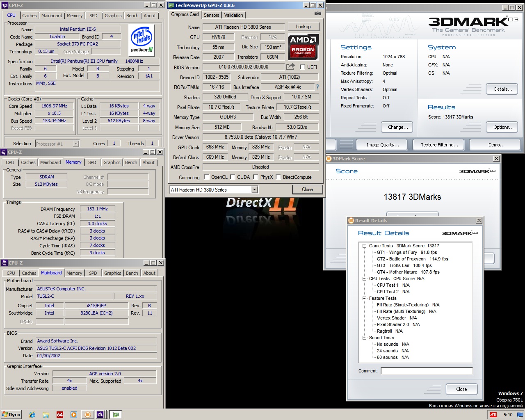The image size is (525, 420).
Task: Click the BIOS share/export arrow icon in GPU-Z
Action: click(290, 67)
